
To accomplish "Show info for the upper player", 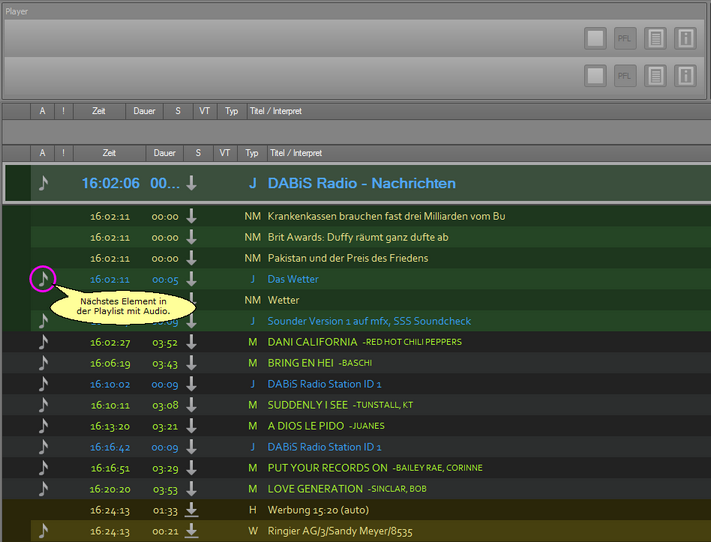I will click(685, 38).
